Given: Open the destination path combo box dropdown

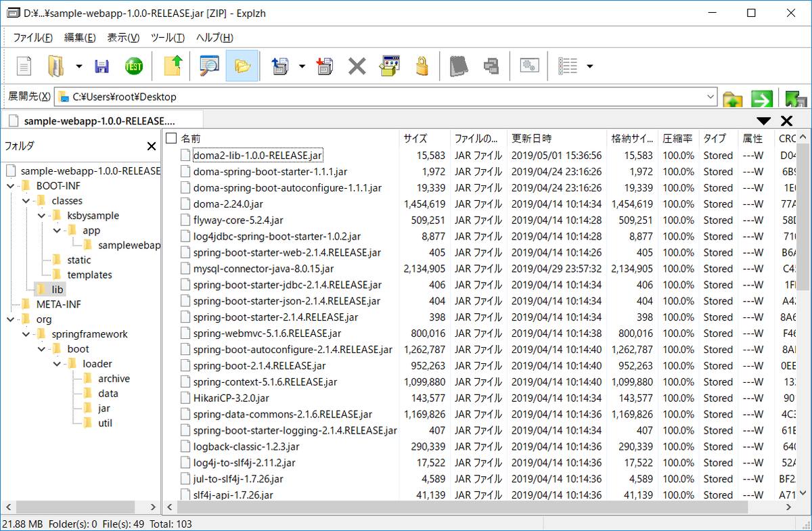Looking at the screenshot, I should click(710, 97).
